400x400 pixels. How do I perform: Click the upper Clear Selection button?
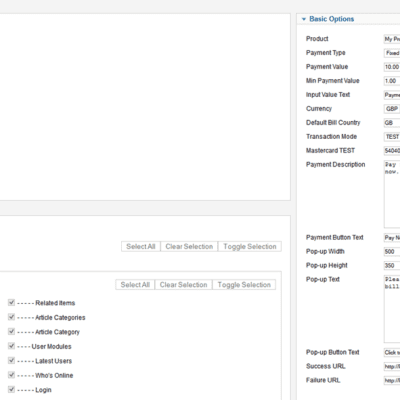point(189,247)
